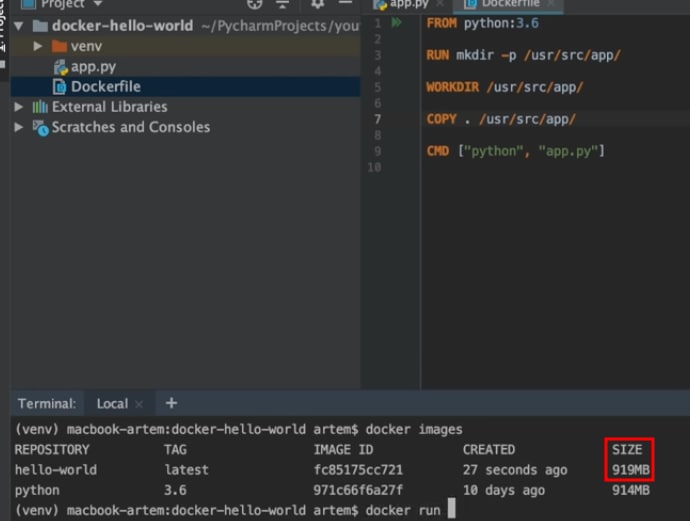690x521 pixels.
Task: Click the app.py Python file icon
Action: click(61, 67)
